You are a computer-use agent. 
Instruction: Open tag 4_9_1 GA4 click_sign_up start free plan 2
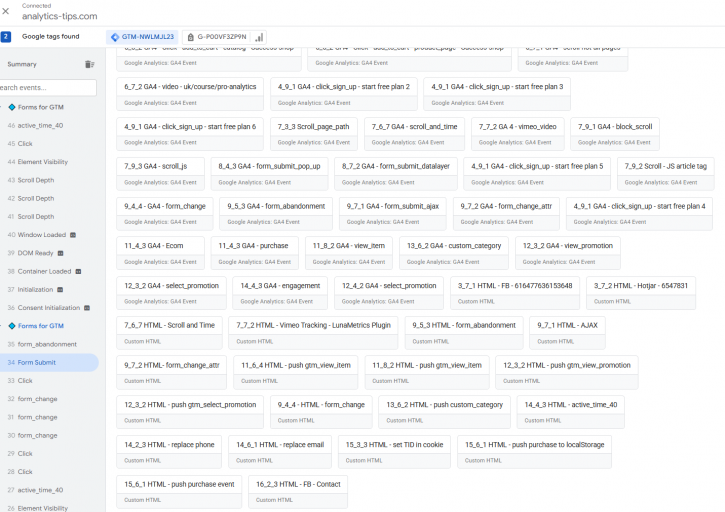(x=344, y=94)
